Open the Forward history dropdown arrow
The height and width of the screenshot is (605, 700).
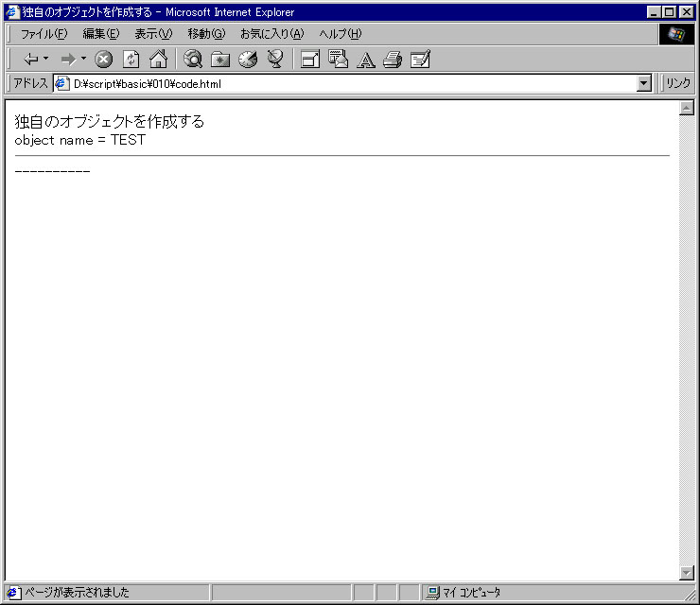point(83,59)
